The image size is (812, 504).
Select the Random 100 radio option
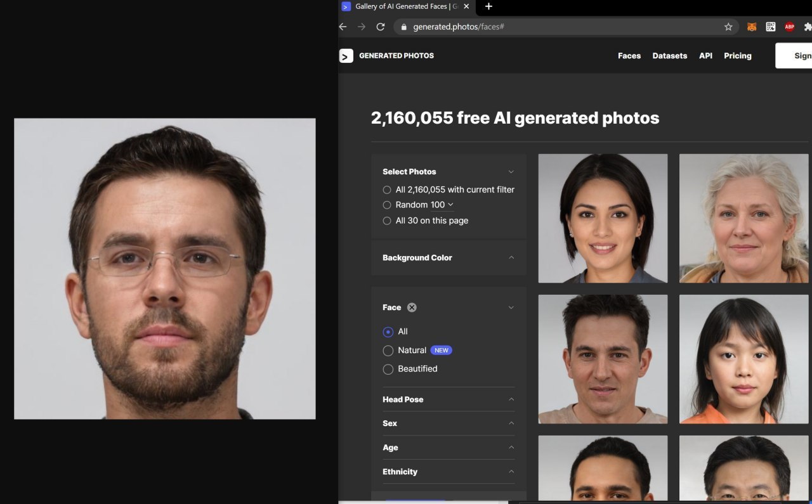[387, 205]
